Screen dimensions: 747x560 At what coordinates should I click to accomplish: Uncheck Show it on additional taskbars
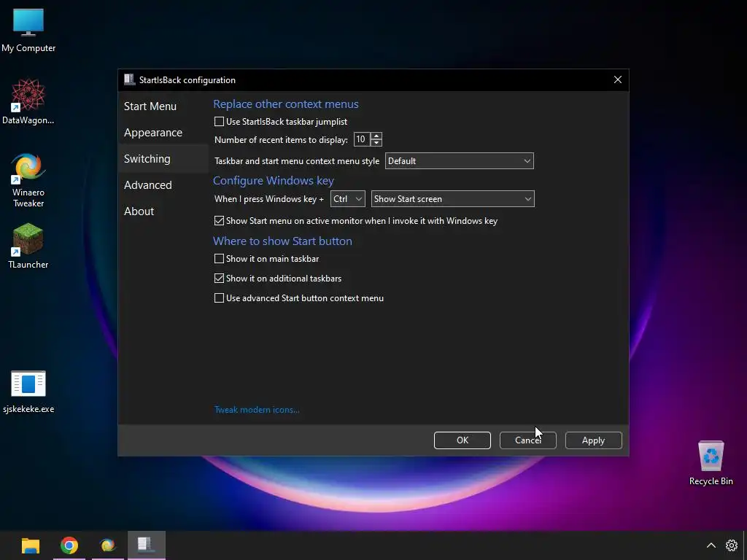(x=219, y=278)
